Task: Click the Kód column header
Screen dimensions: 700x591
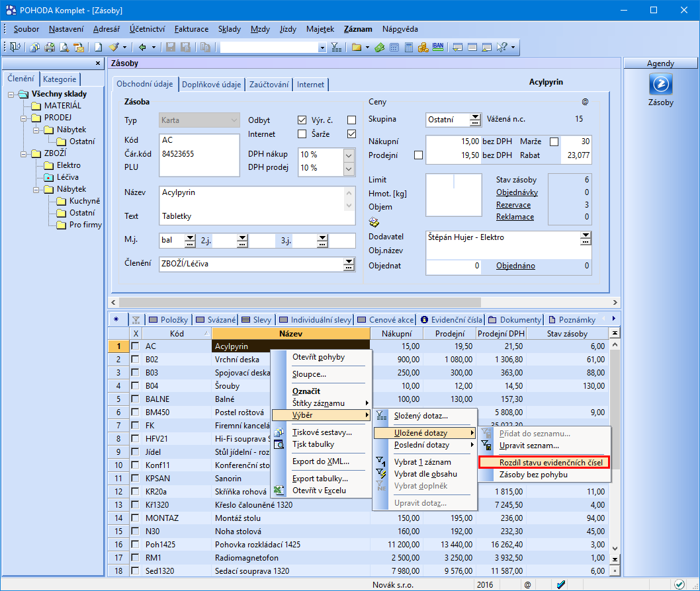Action: pos(177,334)
